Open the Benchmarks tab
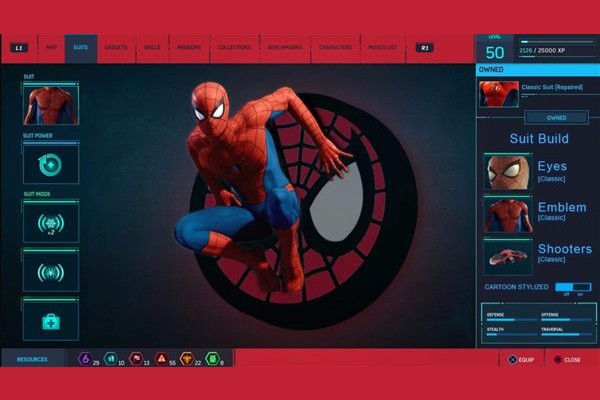The height and width of the screenshot is (400, 600). (x=285, y=47)
